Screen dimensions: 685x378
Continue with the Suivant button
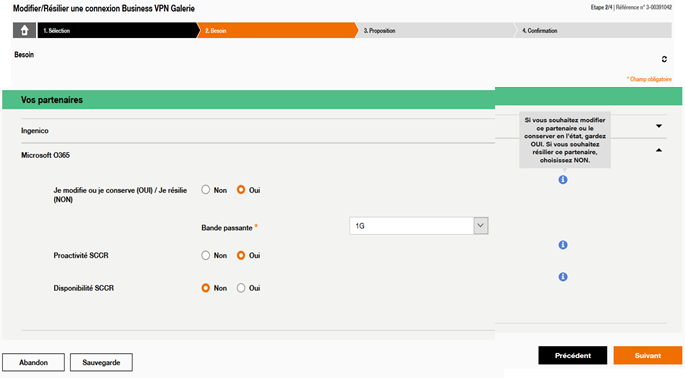pyautogui.click(x=648, y=355)
